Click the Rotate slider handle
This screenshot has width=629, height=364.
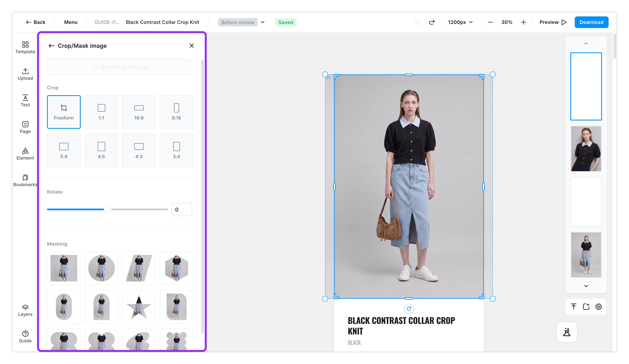pyautogui.click(x=107, y=209)
